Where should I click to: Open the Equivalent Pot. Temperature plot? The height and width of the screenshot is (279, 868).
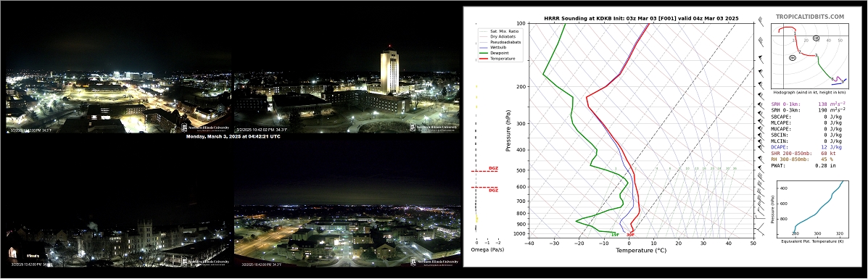(x=808, y=210)
